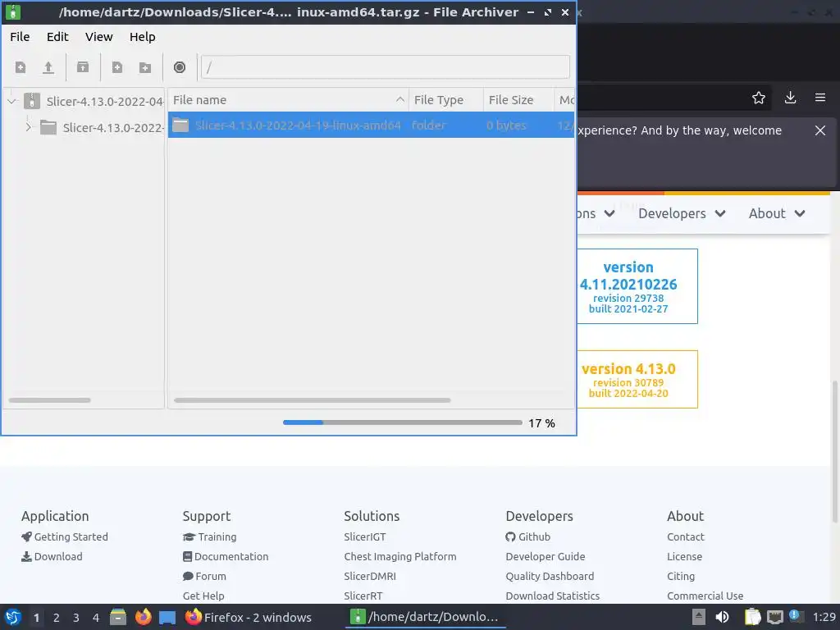840x630 pixels.
Task: Dismiss the Firefox welcome notification with X
Action: pos(820,130)
